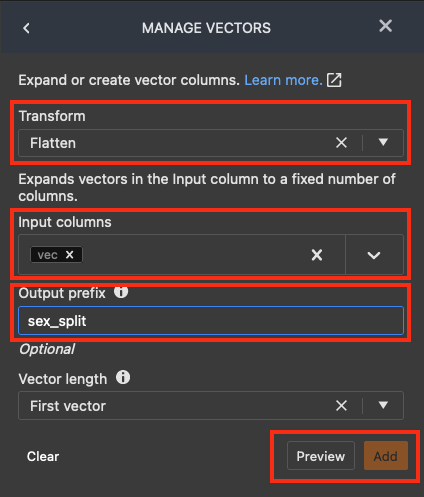
Task: Click the orange Add button
Action: point(386,456)
